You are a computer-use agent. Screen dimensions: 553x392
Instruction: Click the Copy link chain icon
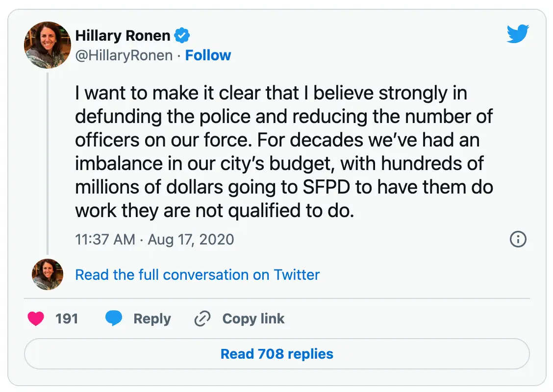(x=202, y=318)
